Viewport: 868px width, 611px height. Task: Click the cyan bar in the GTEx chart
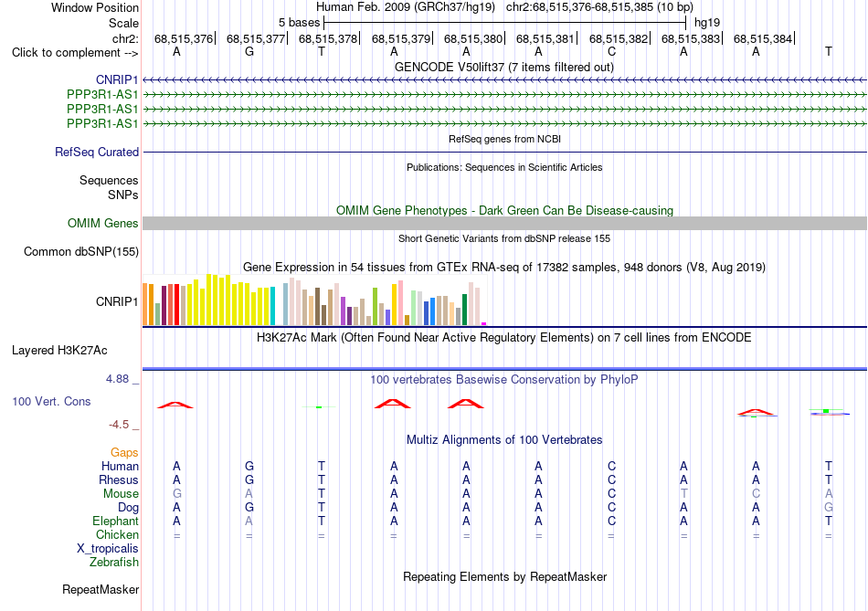tap(272, 305)
